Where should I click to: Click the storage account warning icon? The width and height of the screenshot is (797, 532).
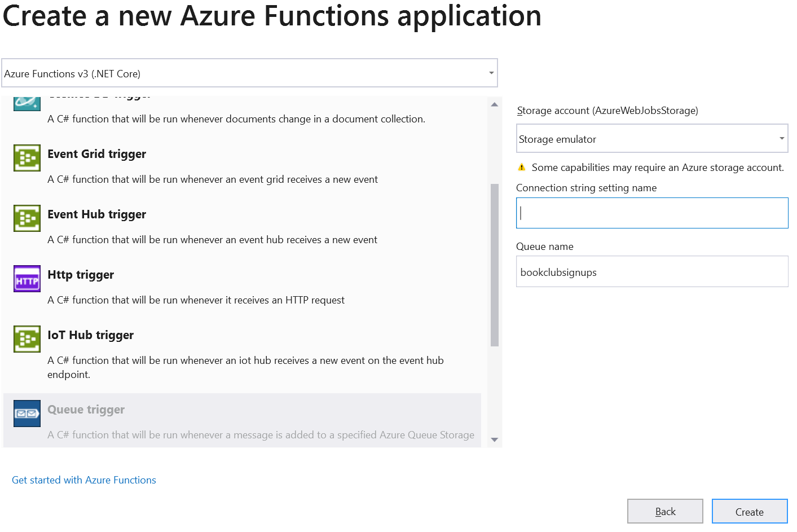click(x=522, y=167)
